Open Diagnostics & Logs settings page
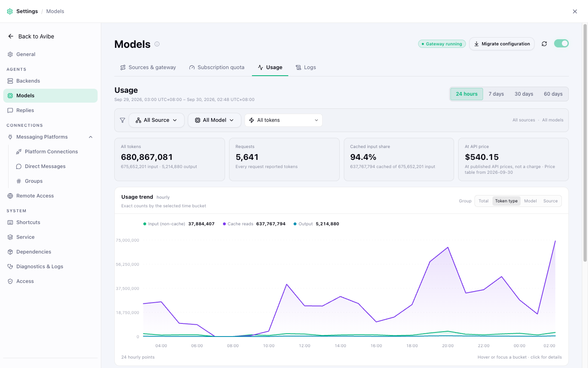 coord(50,267)
